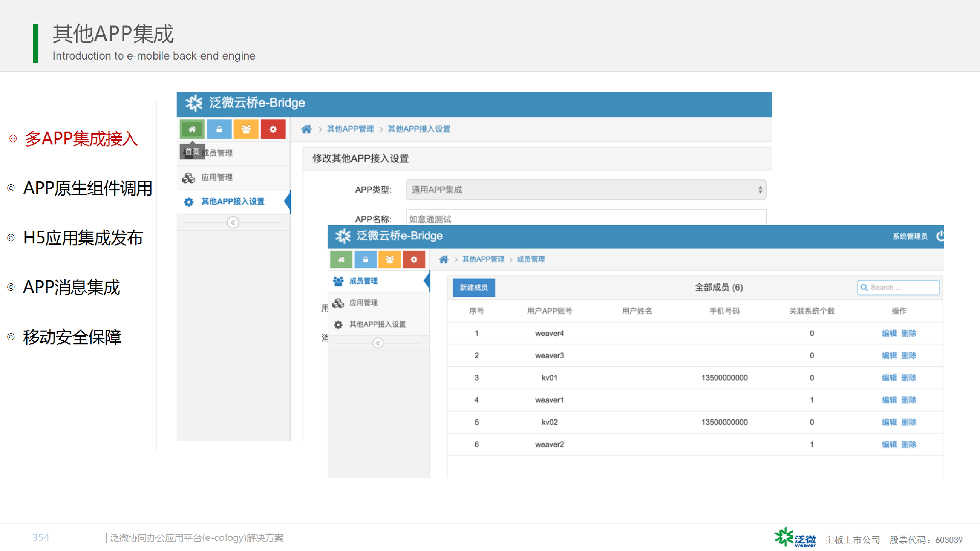This screenshot has height=551, width=980.
Task: Click green home icon in front e-Bridge window
Action: 341,259
